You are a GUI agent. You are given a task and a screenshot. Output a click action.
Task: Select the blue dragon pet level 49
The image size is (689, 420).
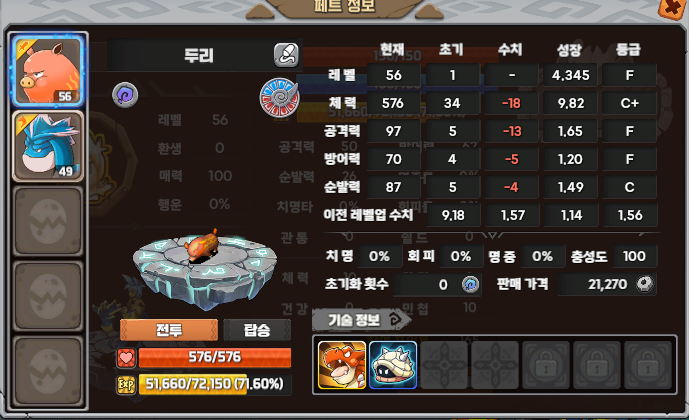(x=48, y=146)
